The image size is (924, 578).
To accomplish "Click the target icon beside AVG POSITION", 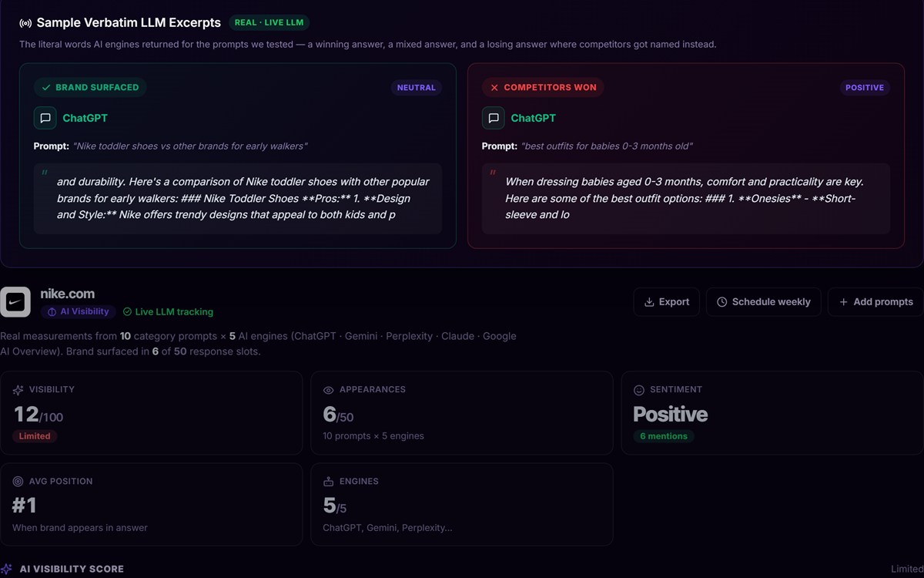I will pos(18,482).
